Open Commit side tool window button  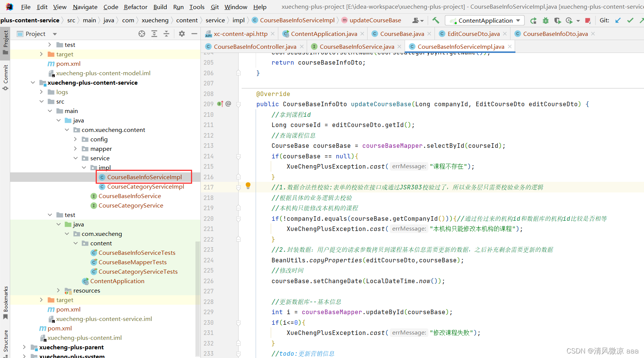click(x=5, y=77)
